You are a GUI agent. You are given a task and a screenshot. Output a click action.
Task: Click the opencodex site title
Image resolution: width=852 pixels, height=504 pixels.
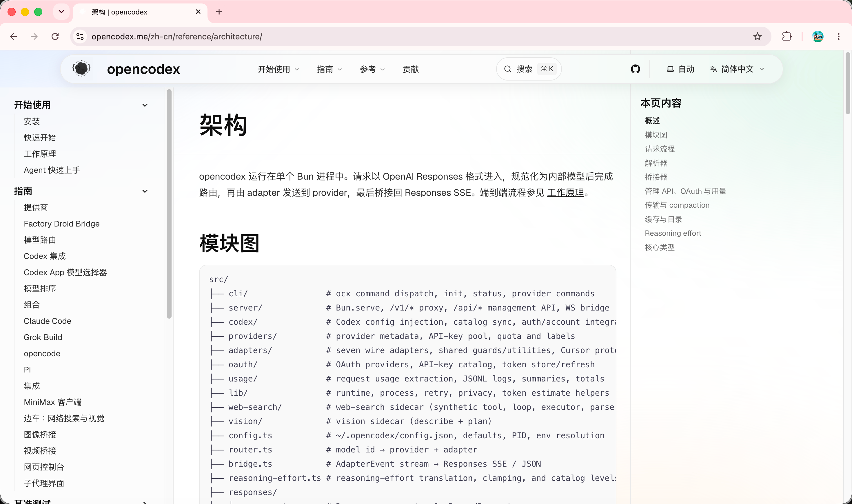[x=143, y=69]
